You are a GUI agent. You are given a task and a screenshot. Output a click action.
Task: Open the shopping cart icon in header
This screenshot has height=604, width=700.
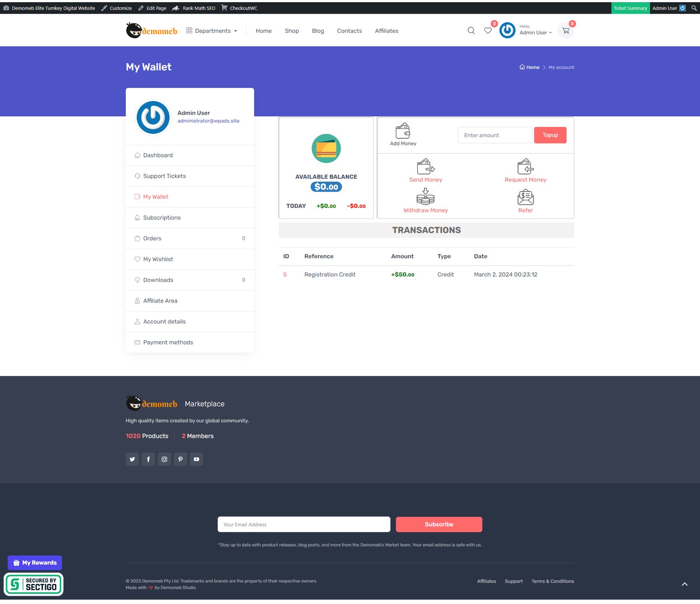pos(566,31)
